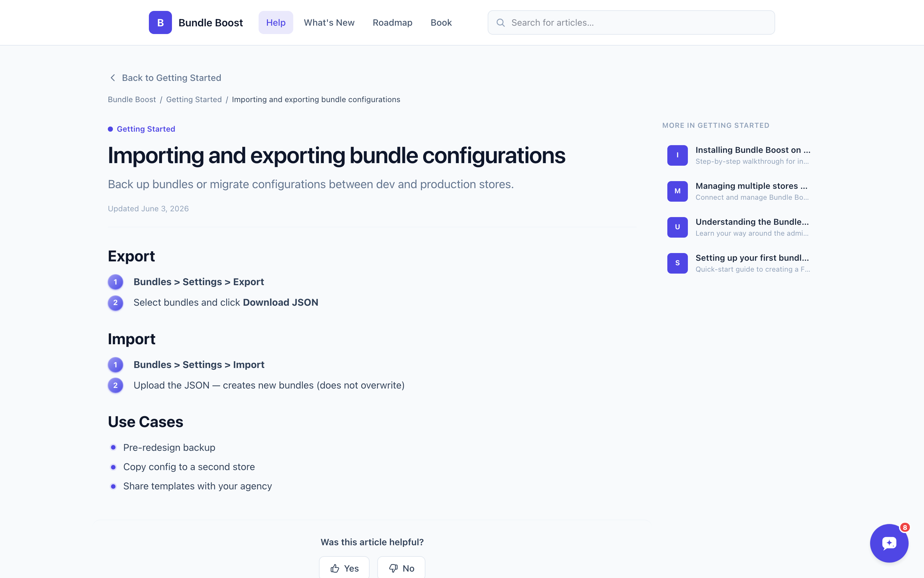This screenshot has height=578, width=924.
Task: Open Understanding the Bundle article
Action: click(739, 227)
